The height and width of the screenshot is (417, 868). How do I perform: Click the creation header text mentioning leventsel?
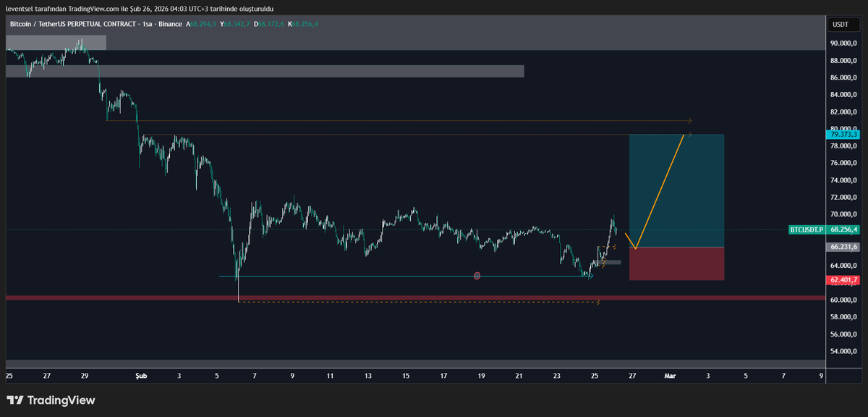point(139,8)
